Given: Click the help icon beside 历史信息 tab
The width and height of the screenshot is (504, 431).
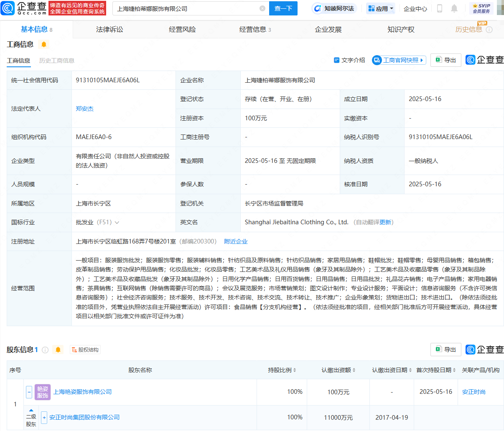Looking at the screenshot, I should click(x=489, y=30).
